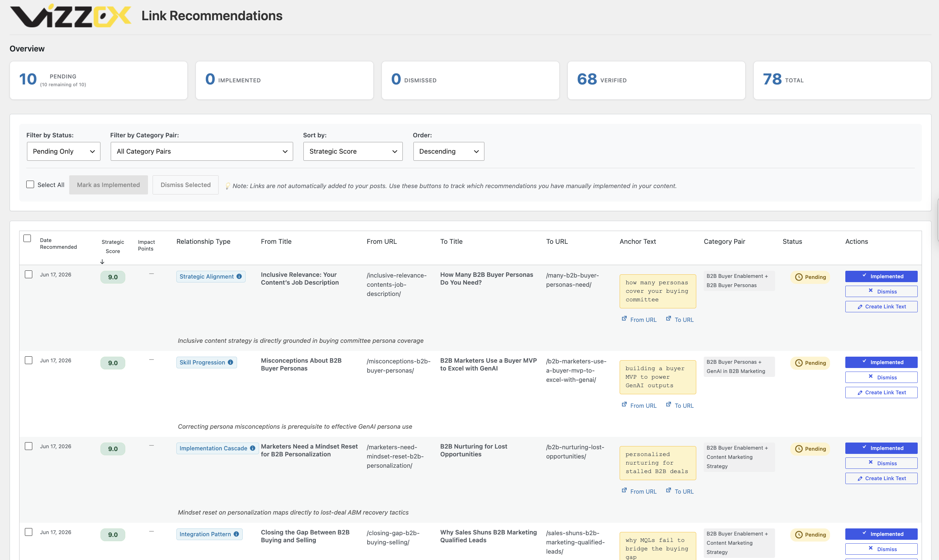Click clock icon in Pending status, Misconceptions row
Image resolution: width=939 pixels, height=560 pixels.
(799, 363)
